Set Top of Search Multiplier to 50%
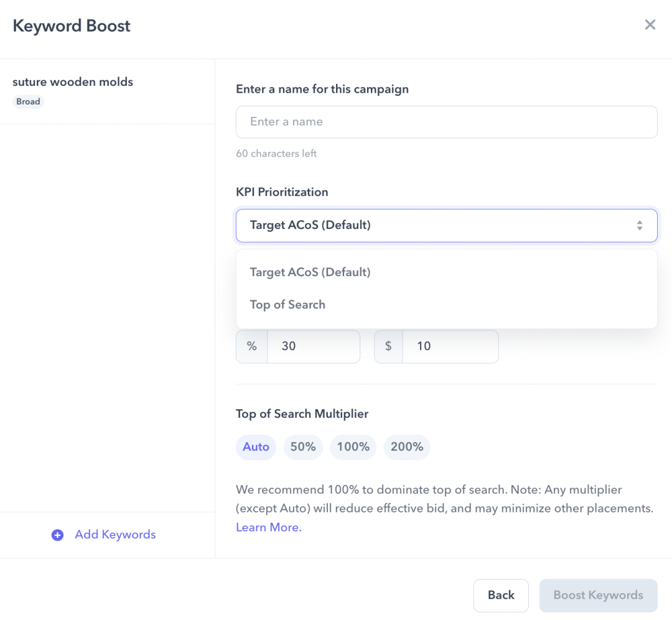 (303, 447)
